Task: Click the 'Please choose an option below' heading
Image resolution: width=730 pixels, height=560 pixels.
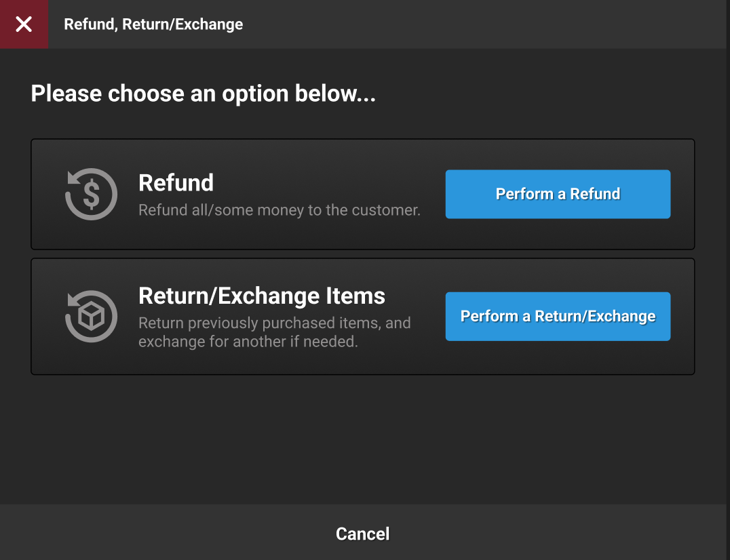Action: tap(203, 93)
